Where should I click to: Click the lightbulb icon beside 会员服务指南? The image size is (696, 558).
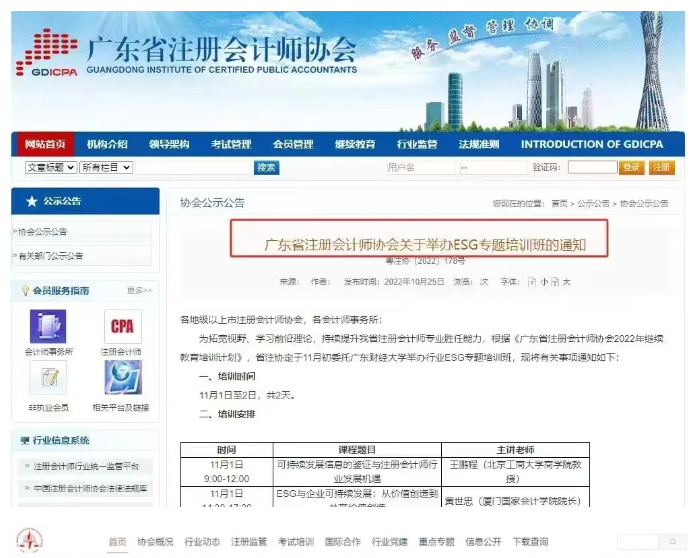click(25, 291)
